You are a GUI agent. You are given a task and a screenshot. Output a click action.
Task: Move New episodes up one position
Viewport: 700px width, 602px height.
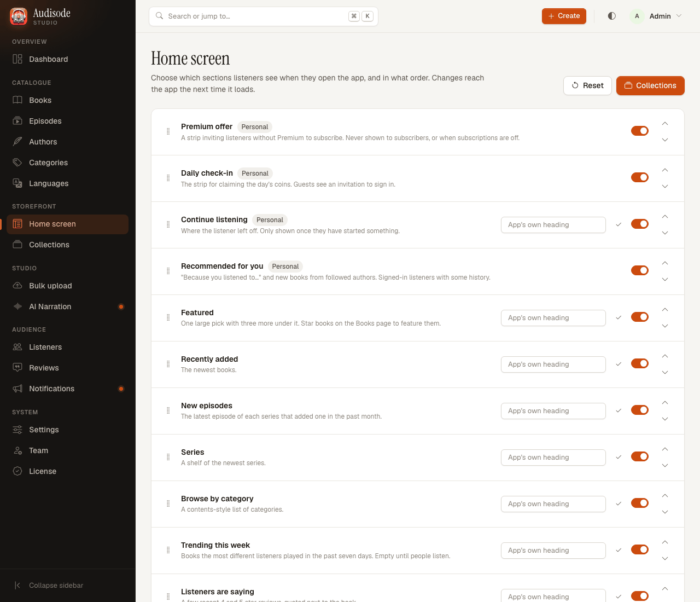click(665, 403)
